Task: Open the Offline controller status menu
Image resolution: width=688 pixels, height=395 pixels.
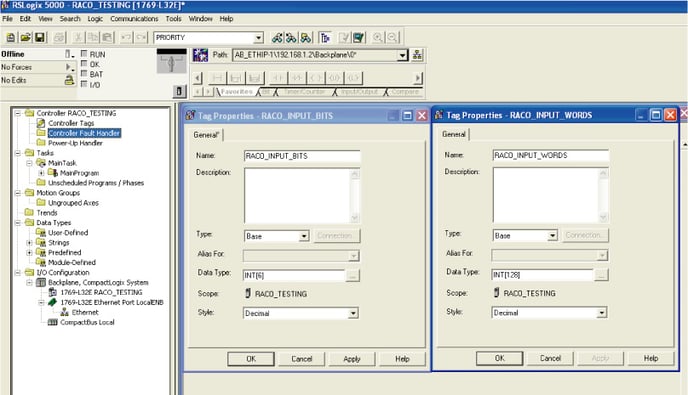Action: pos(69,54)
